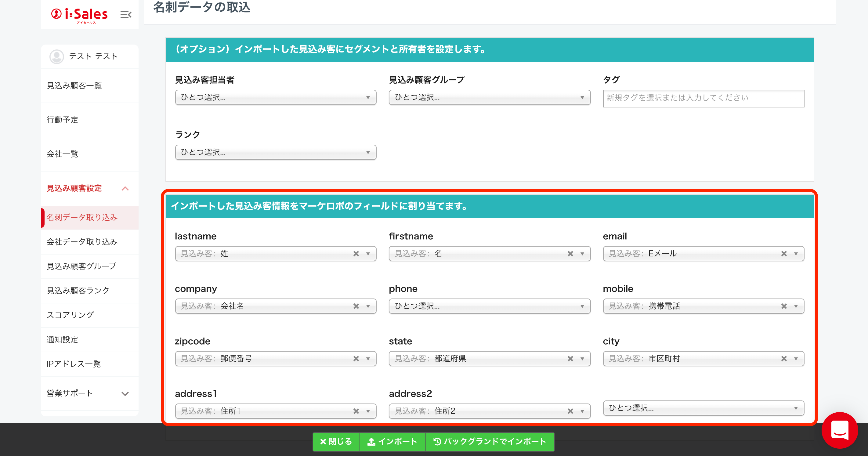Open スコアリング in the sidebar
Screen dimensions: 868x456
(x=70, y=315)
